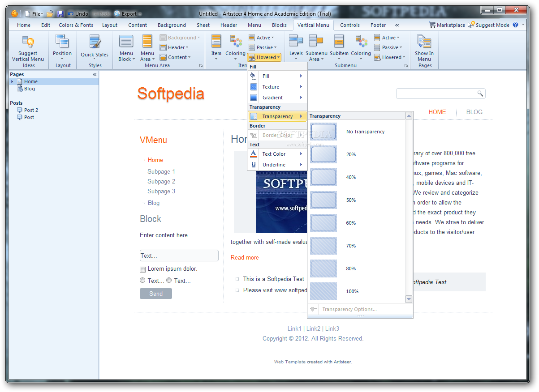
Task: Open the Subpage 2 vertical menu link
Action: pyautogui.click(x=161, y=182)
